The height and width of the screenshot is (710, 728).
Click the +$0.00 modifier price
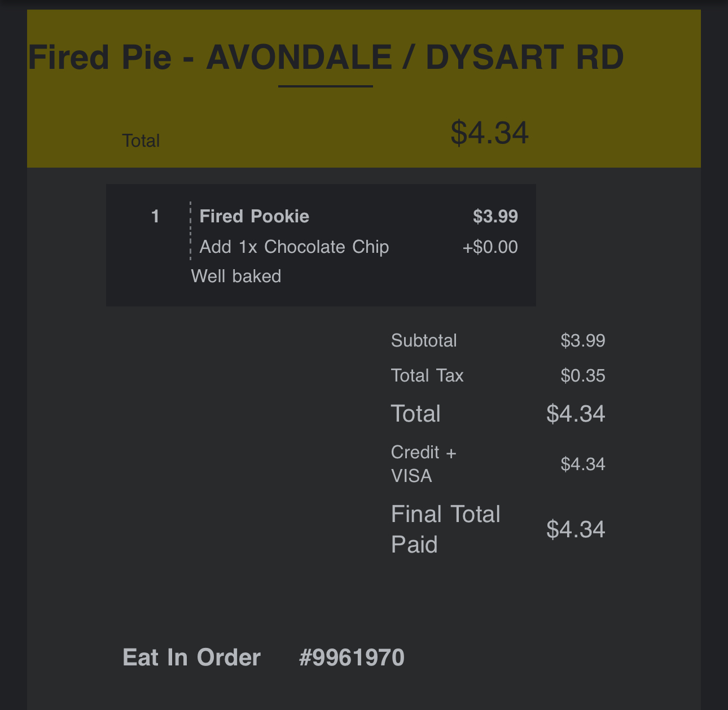coord(490,247)
